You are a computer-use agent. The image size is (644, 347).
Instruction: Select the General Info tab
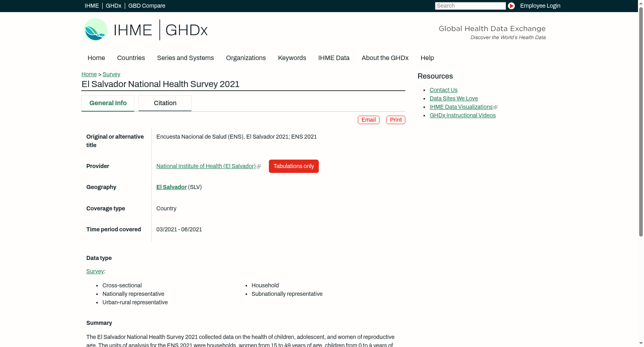(108, 103)
